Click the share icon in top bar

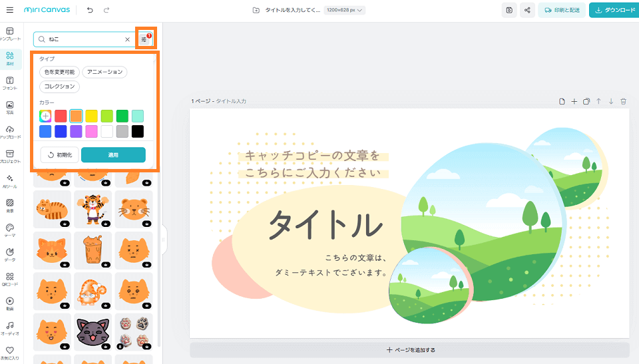527,10
